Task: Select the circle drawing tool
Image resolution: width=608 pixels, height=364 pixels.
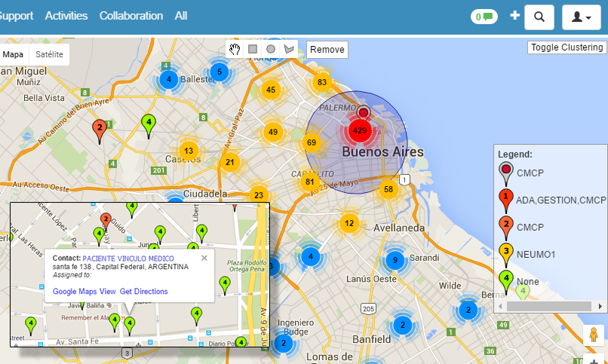Action: point(271,49)
